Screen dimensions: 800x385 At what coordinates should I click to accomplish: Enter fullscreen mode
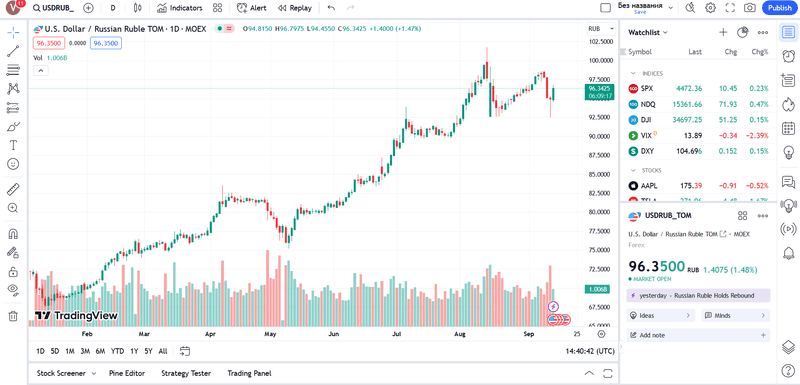click(x=730, y=8)
